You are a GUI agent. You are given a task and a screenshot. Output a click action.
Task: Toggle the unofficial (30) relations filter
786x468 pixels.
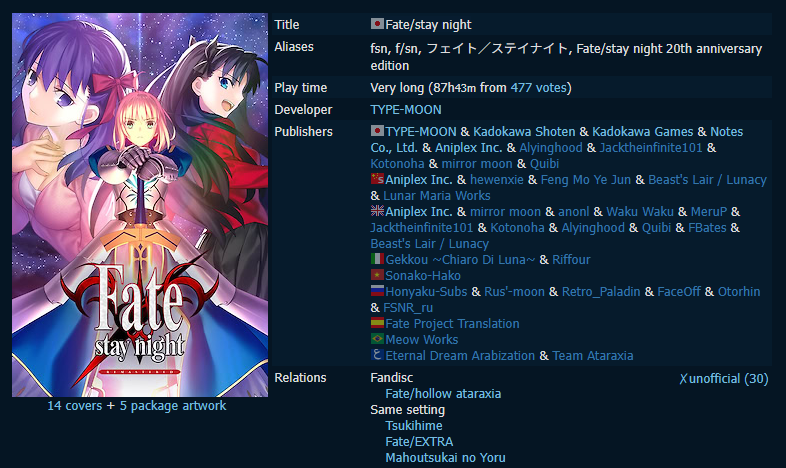tap(724, 379)
